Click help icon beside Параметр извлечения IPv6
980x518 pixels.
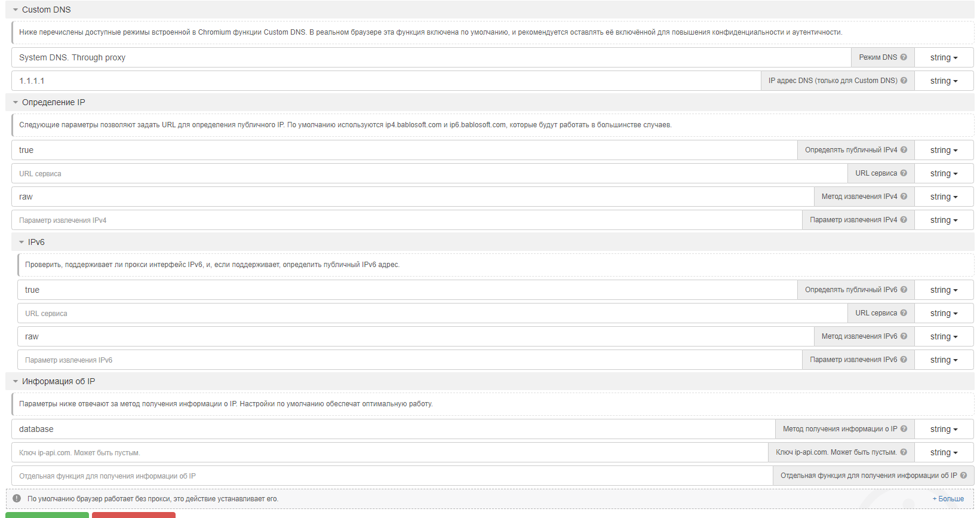[904, 360]
